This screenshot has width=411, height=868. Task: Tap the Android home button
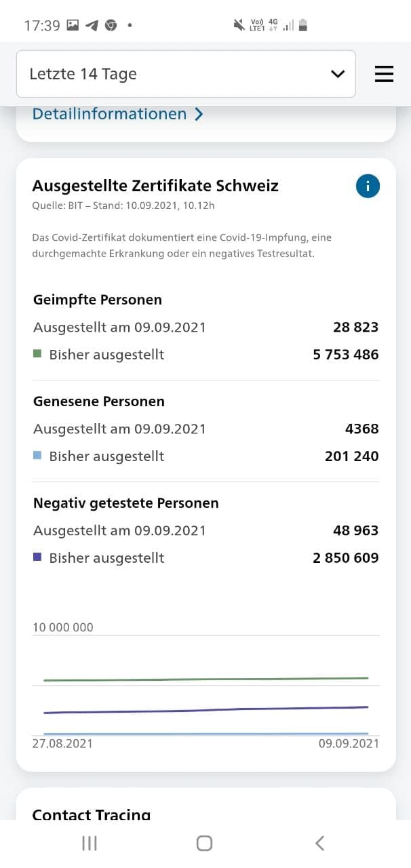click(204, 843)
